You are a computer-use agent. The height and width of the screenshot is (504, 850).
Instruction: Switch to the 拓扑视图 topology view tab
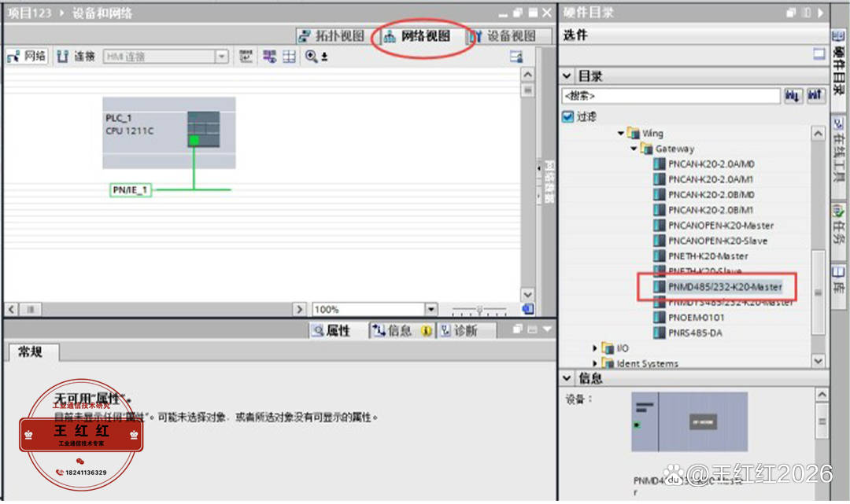(332, 36)
